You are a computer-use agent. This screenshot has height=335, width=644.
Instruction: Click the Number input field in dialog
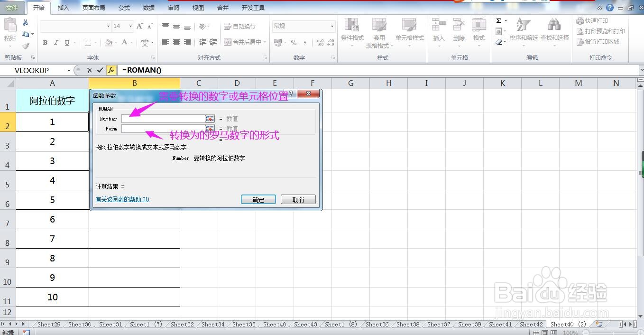163,119
